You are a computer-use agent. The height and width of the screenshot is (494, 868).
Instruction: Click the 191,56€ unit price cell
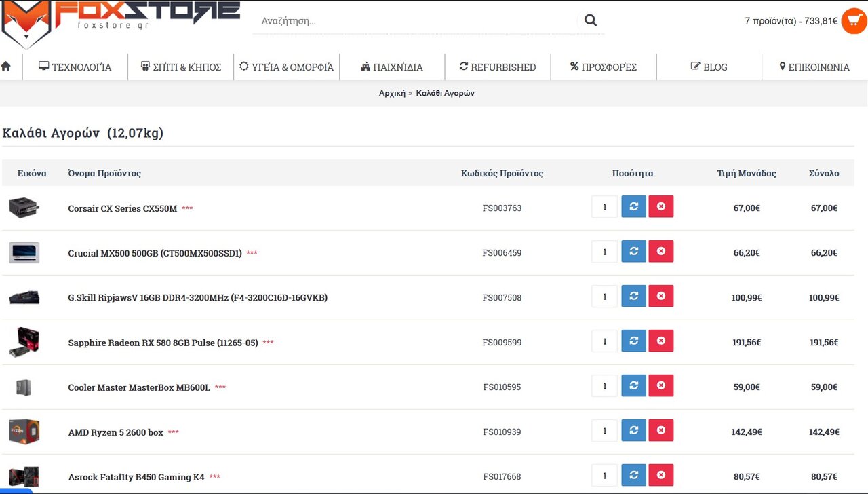point(747,343)
